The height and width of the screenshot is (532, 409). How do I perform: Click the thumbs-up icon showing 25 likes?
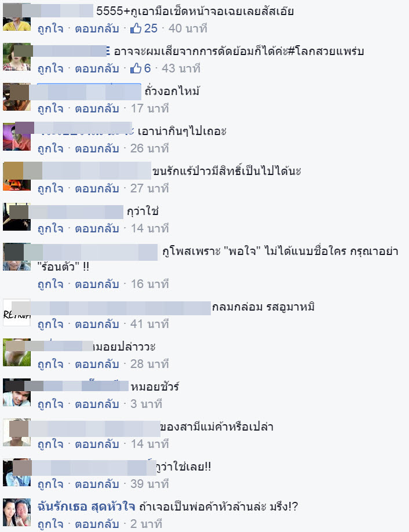(136, 28)
